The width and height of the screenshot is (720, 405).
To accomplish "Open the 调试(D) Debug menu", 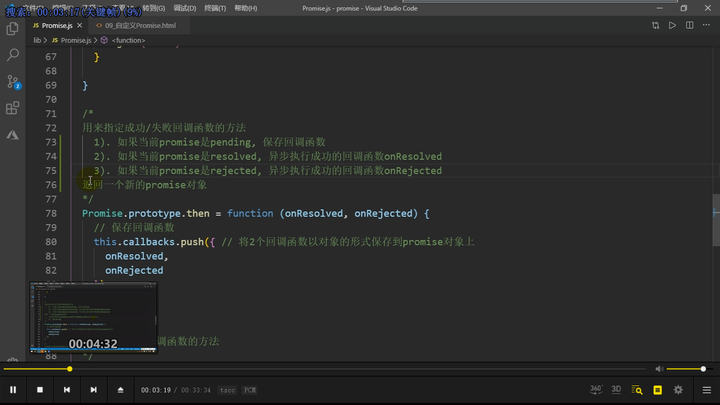I will 185,8.
